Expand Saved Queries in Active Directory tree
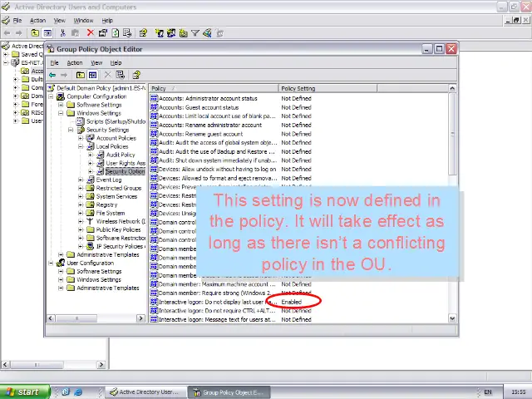 pos(6,54)
